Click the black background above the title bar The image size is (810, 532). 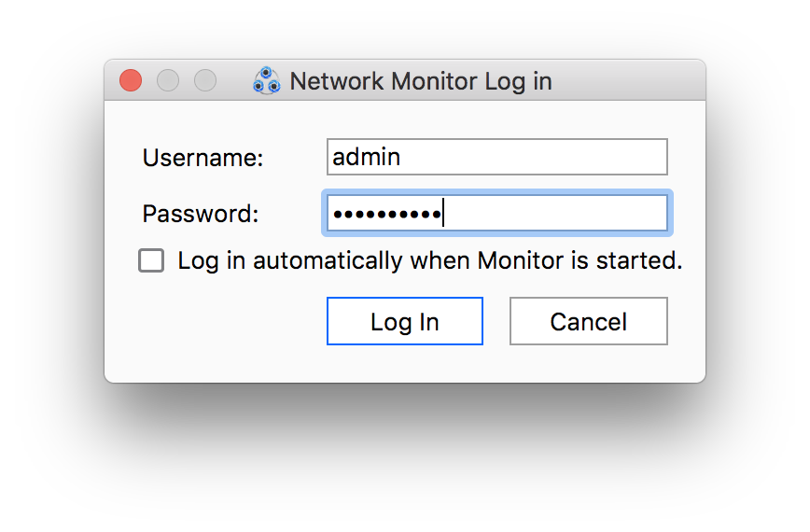click(x=405, y=28)
